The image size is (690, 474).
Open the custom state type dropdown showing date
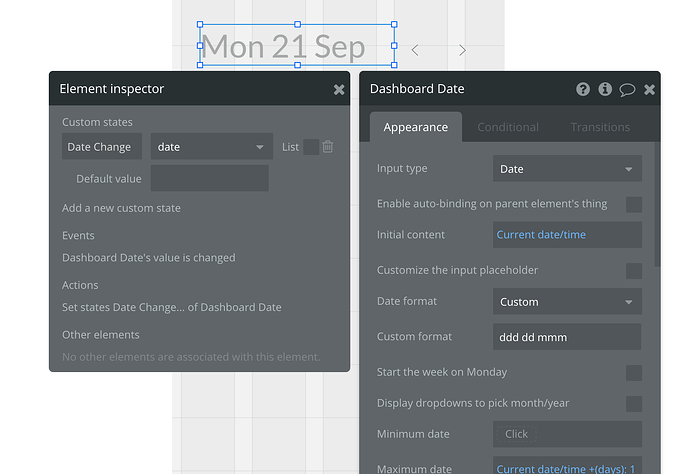212,147
